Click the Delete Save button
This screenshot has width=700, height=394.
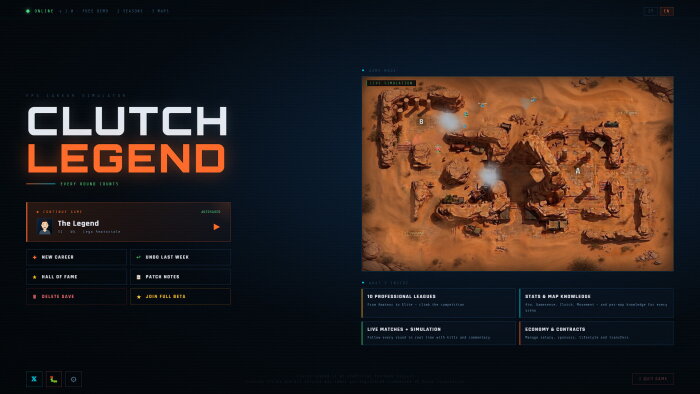[x=76, y=296]
